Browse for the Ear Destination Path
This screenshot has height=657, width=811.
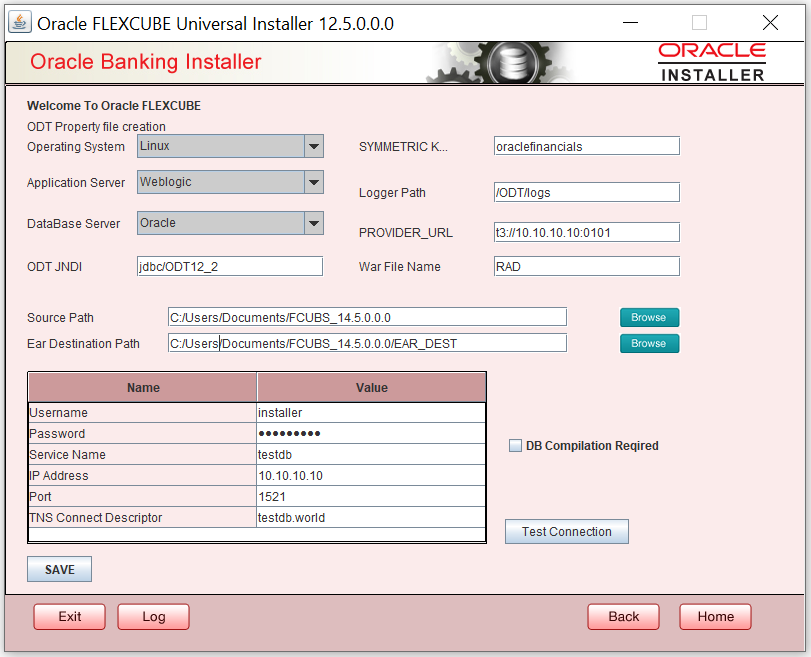tap(649, 344)
